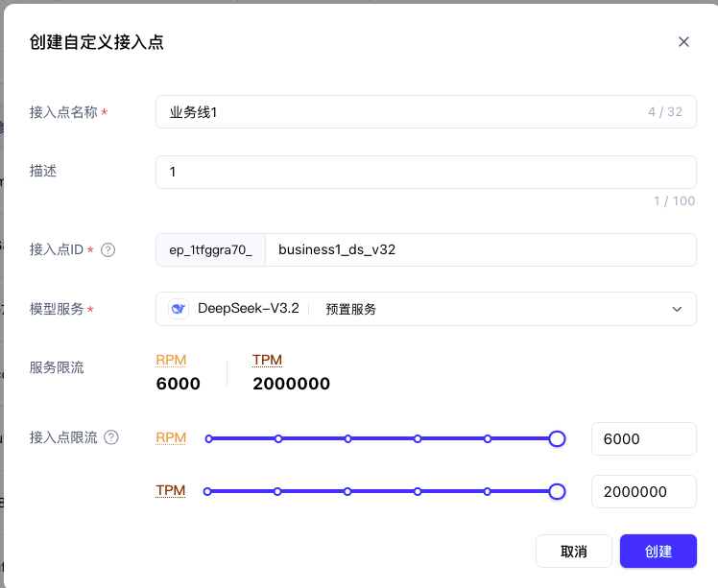Click the DeepSeek whale logo icon
The width and height of the screenshot is (718, 588).
179,309
